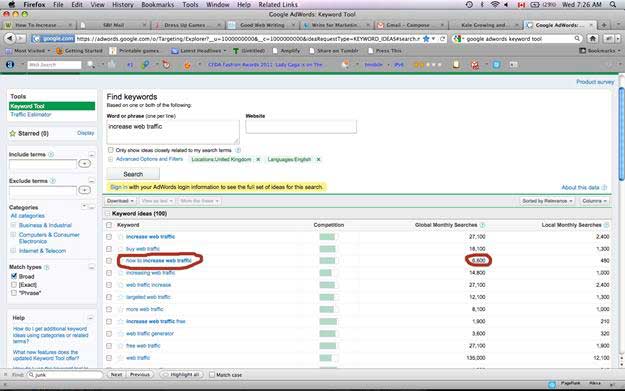
Task: Click the help icon beside Global Monthly Searches
Action: tap(482, 225)
